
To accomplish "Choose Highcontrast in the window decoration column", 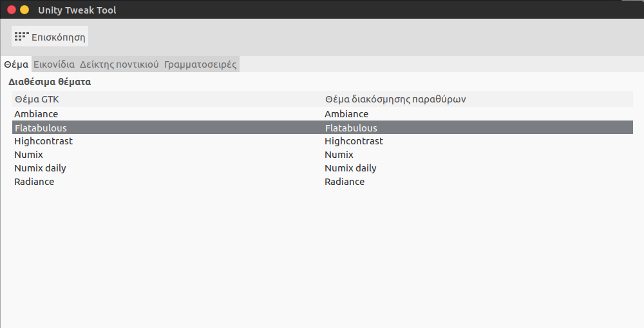I will [x=354, y=141].
